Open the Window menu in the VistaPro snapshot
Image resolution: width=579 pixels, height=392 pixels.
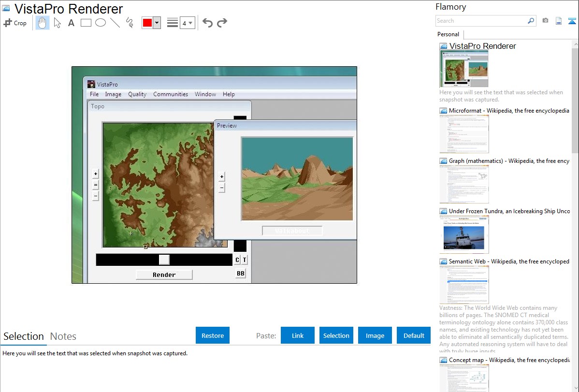pyautogui.click(x=205, y=94)
